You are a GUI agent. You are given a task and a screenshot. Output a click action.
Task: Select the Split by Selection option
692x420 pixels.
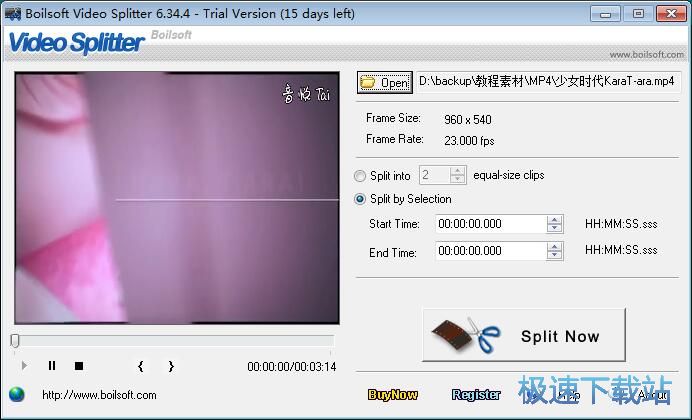(360, 199)
